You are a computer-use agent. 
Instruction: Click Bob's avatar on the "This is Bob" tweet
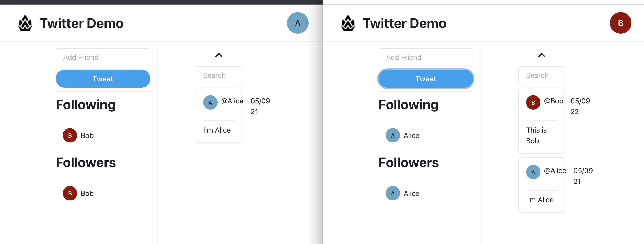point(533,102)
